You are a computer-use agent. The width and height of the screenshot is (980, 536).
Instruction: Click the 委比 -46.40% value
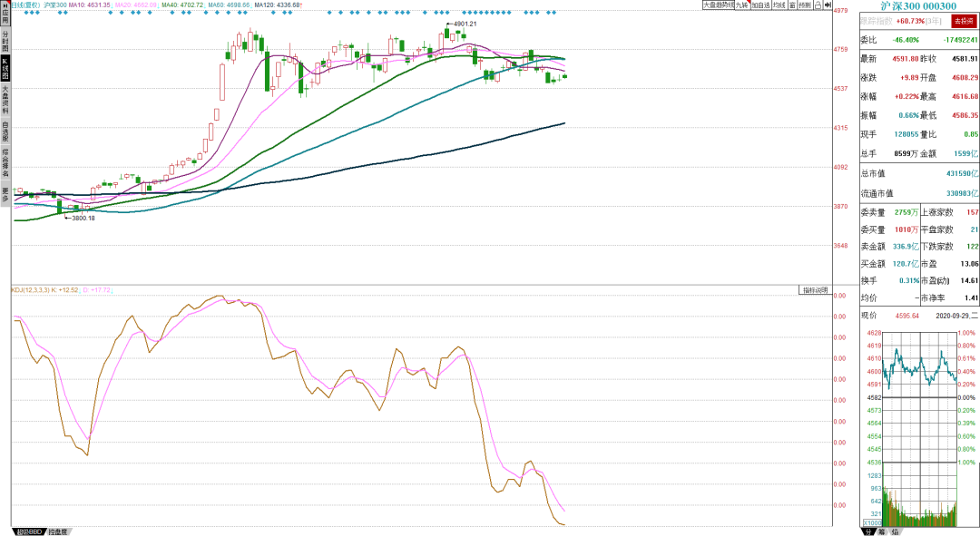[x=906, y=40]
